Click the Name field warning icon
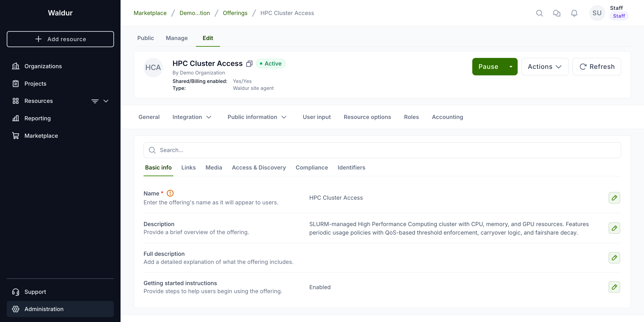The image size is (644, 322). point(170,193)
